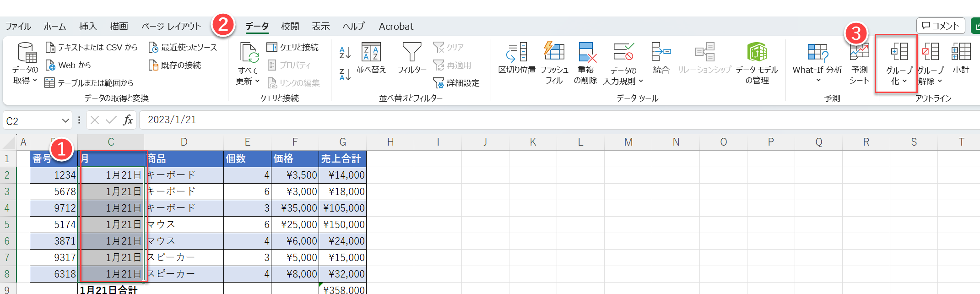Click 区切り位置 text to columns
The height and width of the screenshot is (294, 980).
pos(517,58)
